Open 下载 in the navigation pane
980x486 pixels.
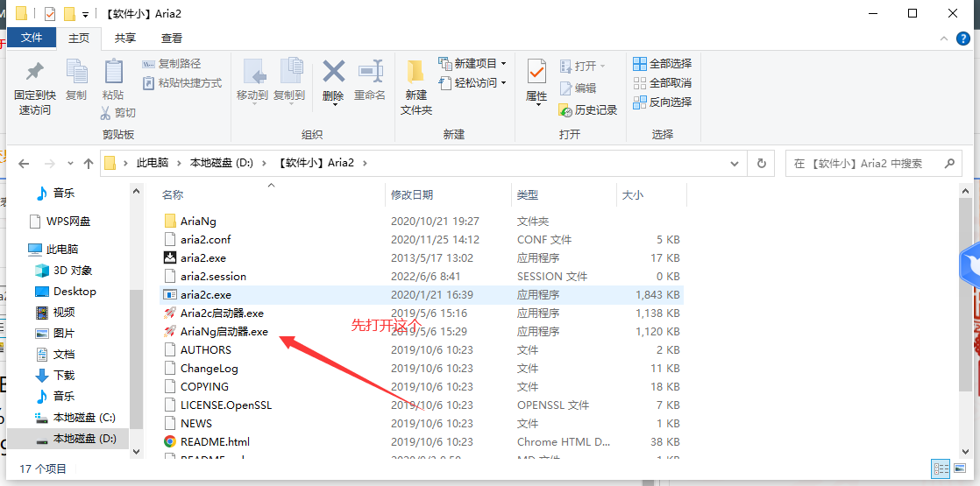point(55,376)
